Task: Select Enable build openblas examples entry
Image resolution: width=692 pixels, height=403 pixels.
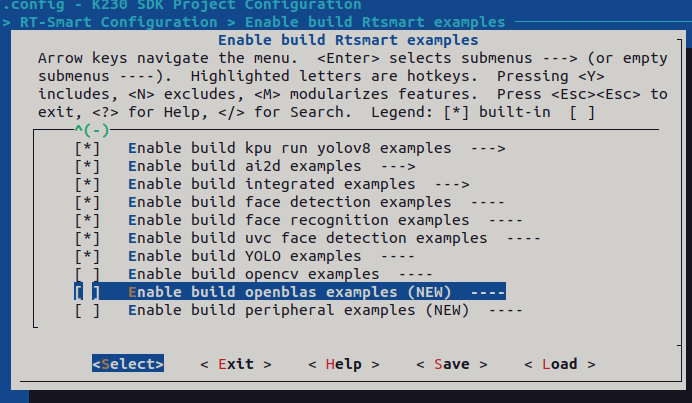Action: [290, 292]
